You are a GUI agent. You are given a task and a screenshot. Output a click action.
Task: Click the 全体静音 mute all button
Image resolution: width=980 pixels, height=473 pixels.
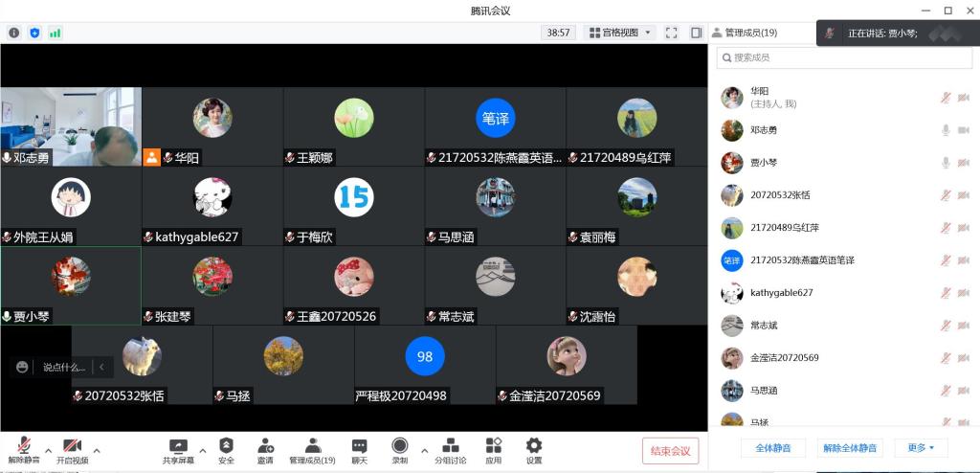773,448
